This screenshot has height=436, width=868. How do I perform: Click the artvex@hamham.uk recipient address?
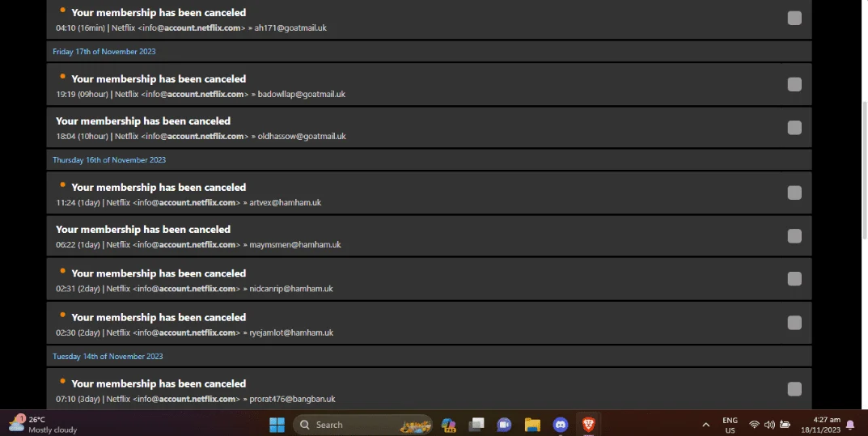pyautogui.click(x=285, y=202)
